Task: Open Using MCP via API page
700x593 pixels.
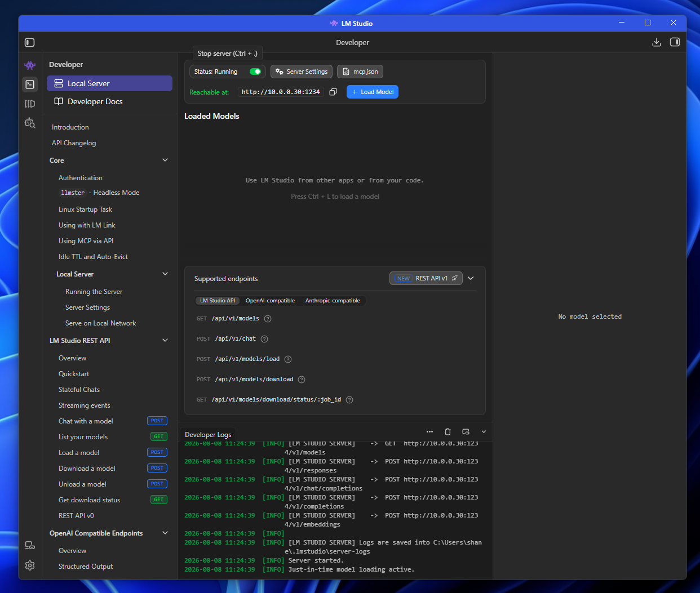Action: coord(86,241)
